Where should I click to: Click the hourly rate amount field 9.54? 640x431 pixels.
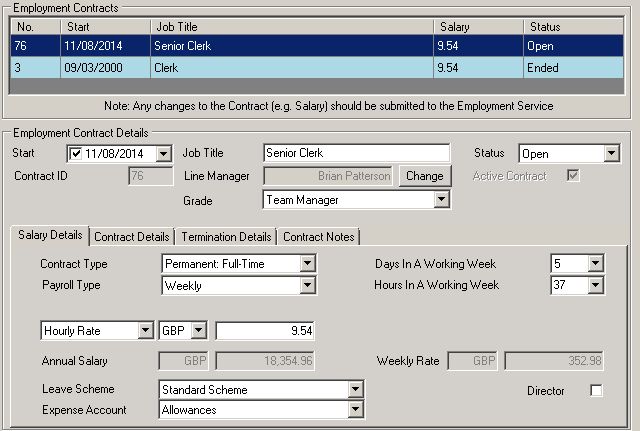(x=265, y=331)
